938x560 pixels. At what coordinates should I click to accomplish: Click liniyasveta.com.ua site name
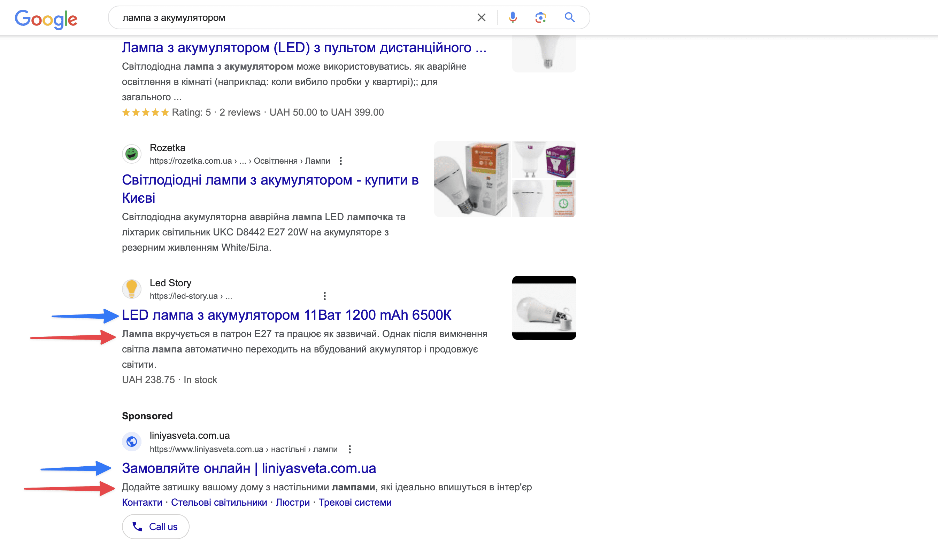tap(190, 435)
